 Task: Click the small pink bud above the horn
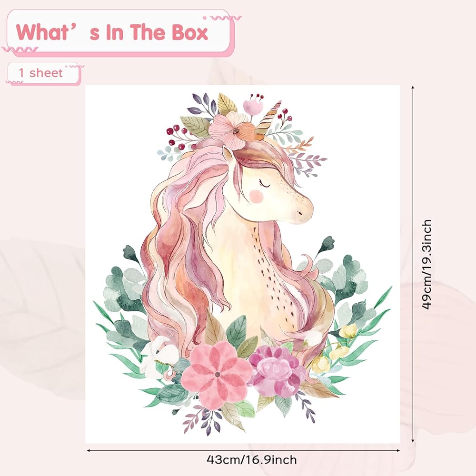point(253,106)
